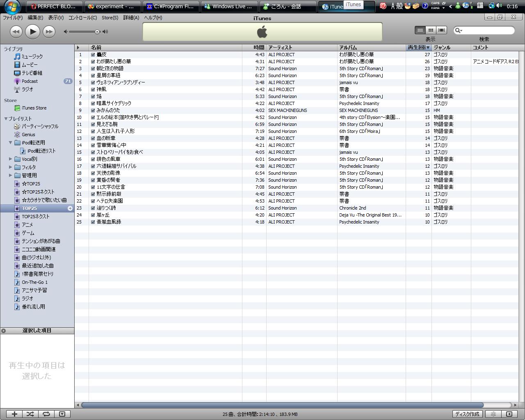Switch to grid view
Viewport: 525px width, 420px height.
(431, 30)
